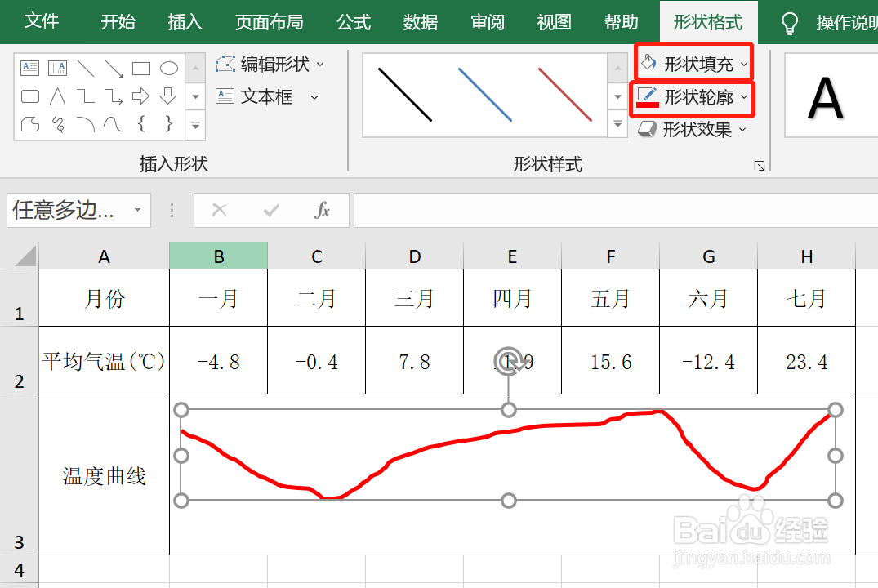Switch to the Insert tab
The image size is (878, 588).
[185, 22]
